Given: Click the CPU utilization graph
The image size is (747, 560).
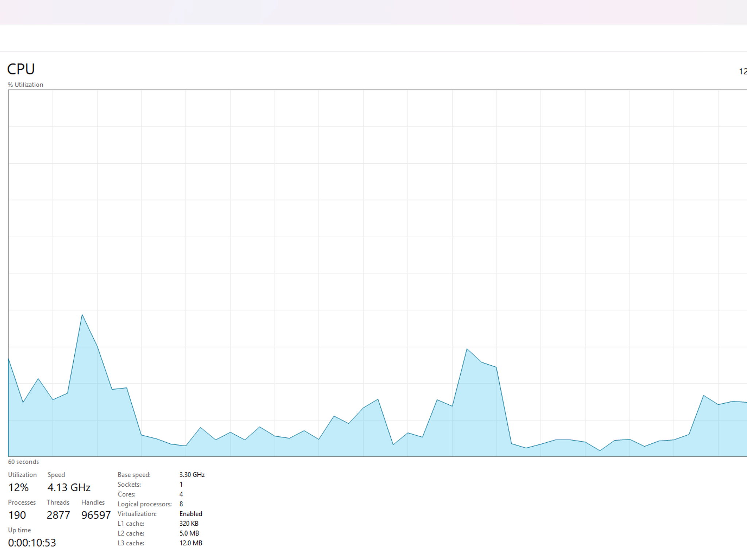Looking at the screenshot, I should (x=378, y=273).
